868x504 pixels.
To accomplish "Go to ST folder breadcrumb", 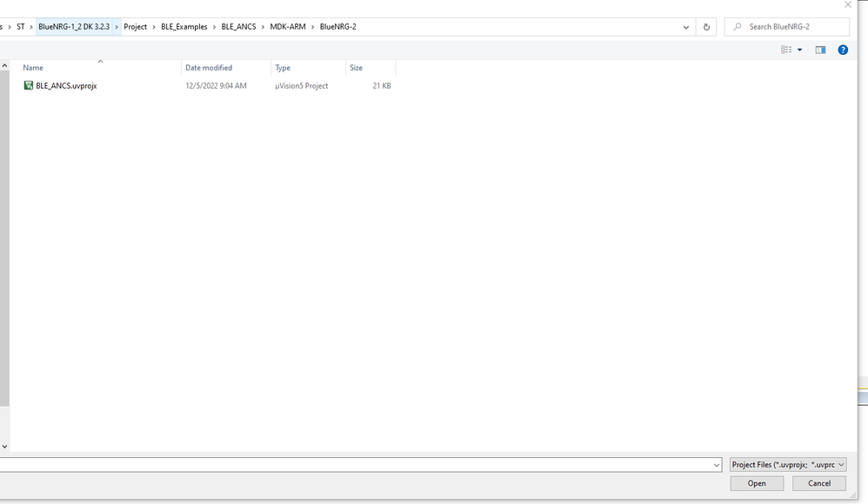I will click(21, 27).
